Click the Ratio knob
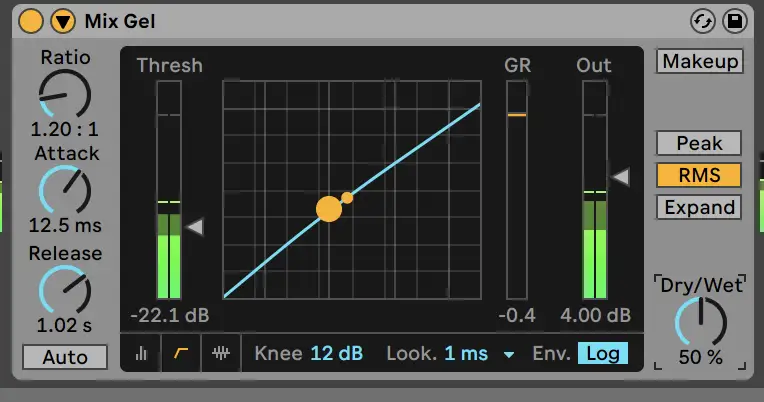The height and width of the screenshot is (402, 764). pyautogui.click(x=65, y=95)
